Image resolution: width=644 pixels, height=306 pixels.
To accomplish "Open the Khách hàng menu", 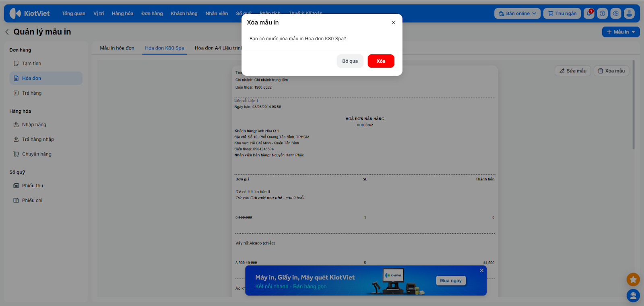I will tap(184, 13).
